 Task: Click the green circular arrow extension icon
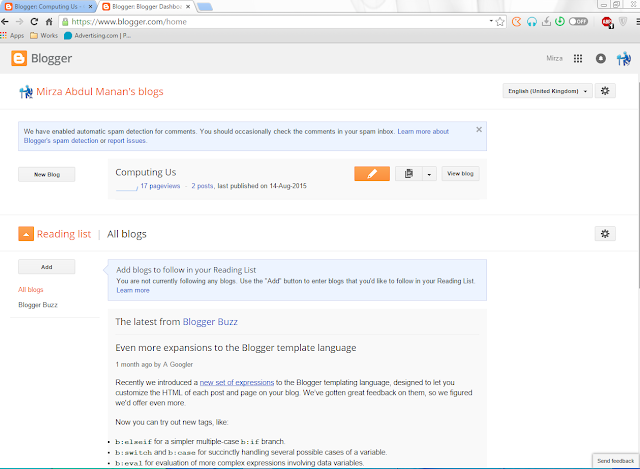tap(560, 21)
